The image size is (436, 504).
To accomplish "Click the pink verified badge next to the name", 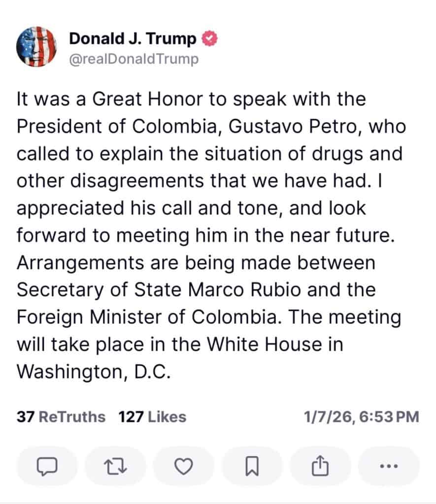I will [x=210, y=38].
